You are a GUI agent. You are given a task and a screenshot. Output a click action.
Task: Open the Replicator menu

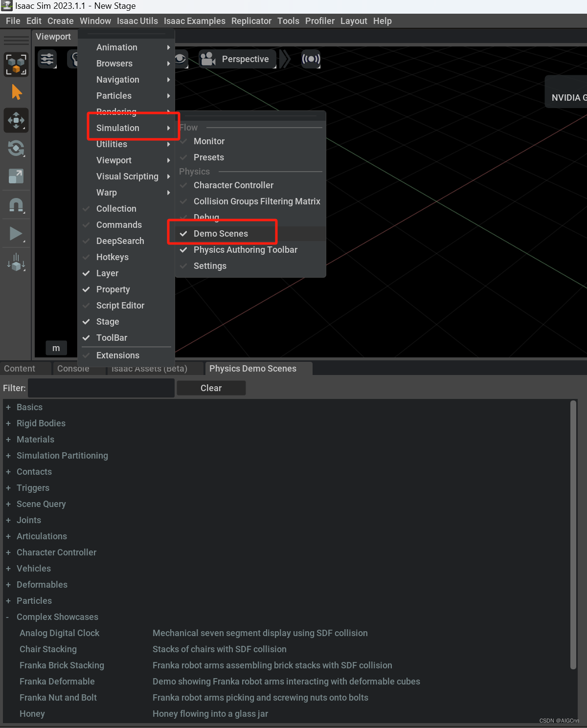(x=251, y=21)
